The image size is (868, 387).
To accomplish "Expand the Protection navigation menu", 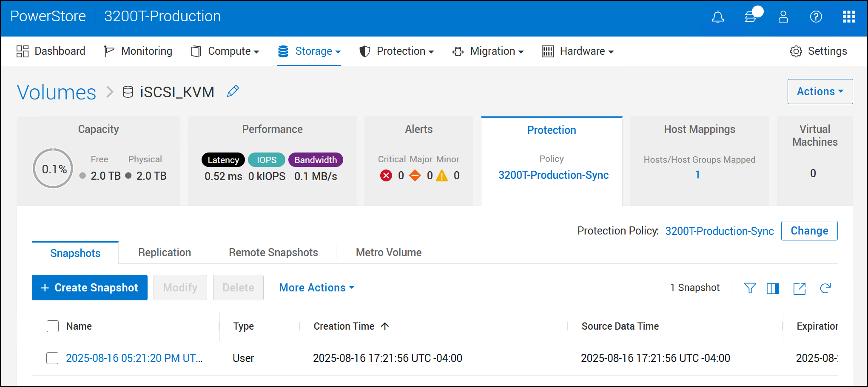I will 397,51.
